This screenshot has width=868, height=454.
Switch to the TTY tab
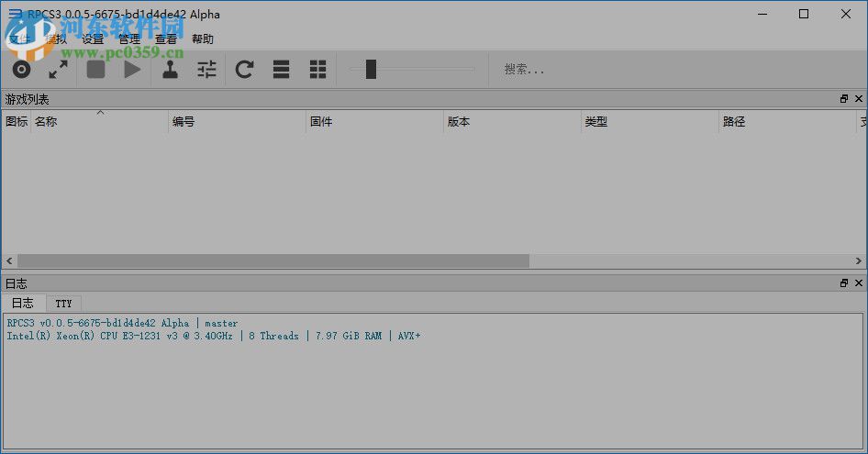[x=63, y=304]
